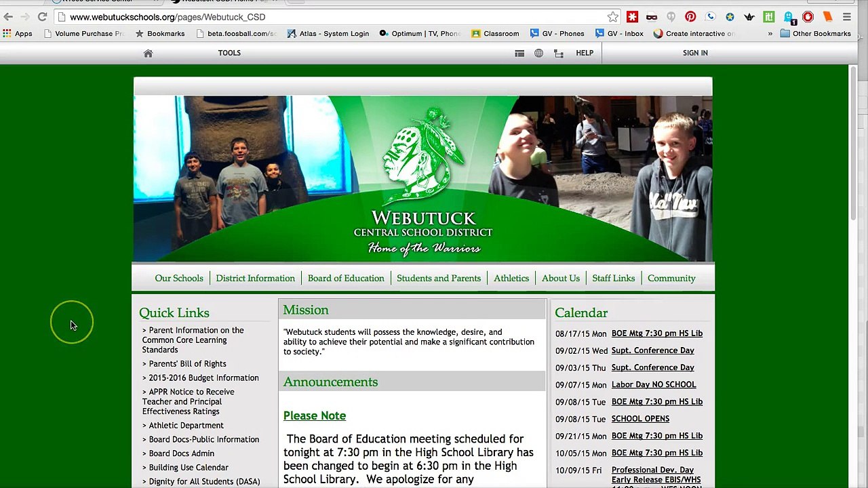Image resolution: width=868 pixels, height=488 pixels.
Task: Click the page layout icon beside the globe
Action: (519, 53)
